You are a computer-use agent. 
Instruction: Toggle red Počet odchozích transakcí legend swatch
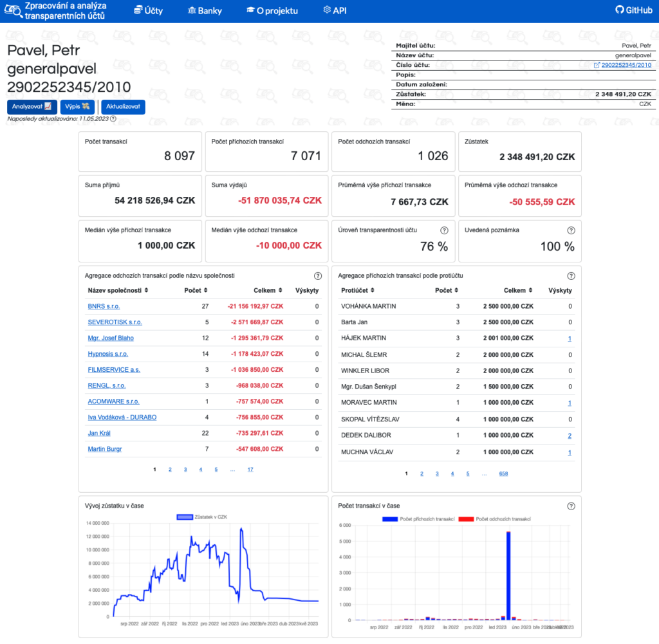tap(466, 519)
